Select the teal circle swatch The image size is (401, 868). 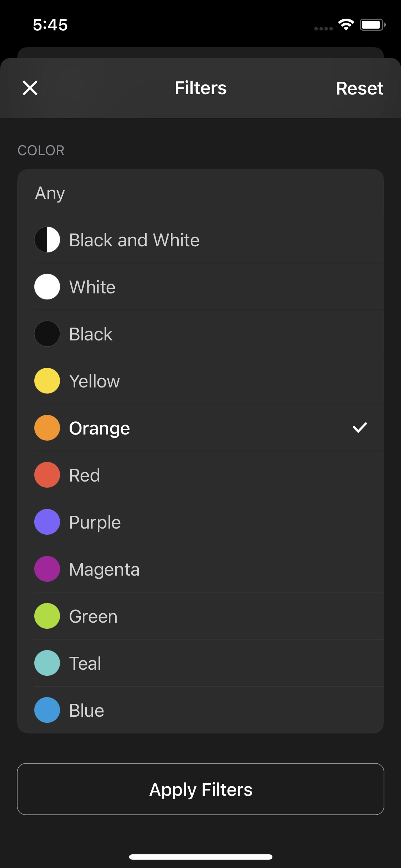(x=47, y=663)
